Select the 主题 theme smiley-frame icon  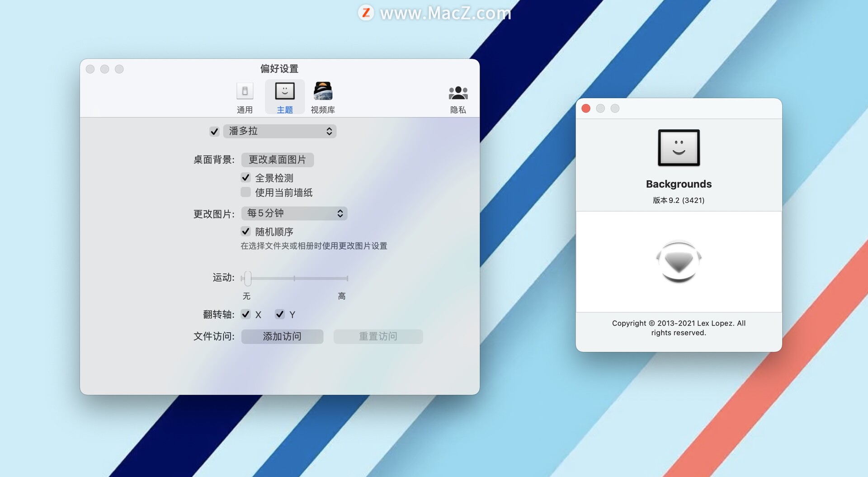pos(285,91)
